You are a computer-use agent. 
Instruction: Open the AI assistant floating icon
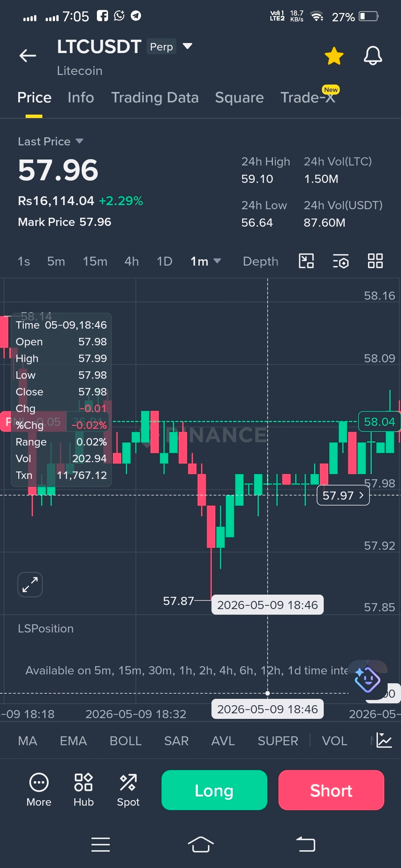click(367, 680)
